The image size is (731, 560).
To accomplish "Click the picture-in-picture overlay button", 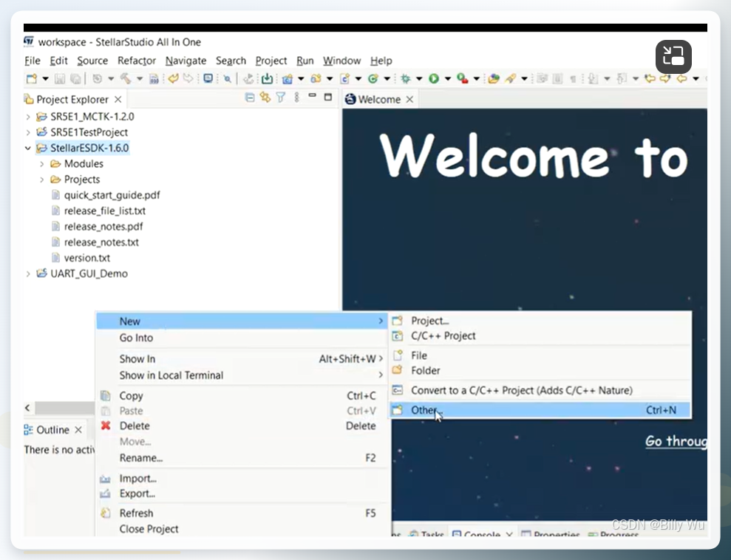I will (x=673, y=57).
